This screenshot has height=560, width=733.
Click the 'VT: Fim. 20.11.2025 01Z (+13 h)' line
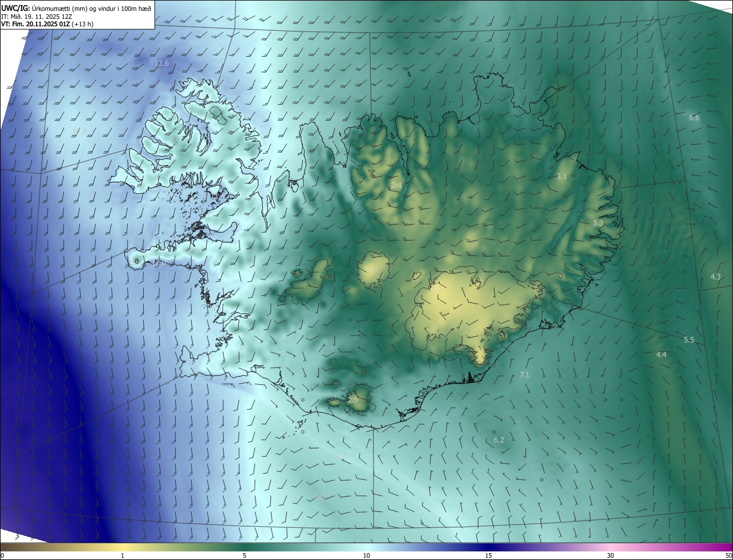click(48, 24)
